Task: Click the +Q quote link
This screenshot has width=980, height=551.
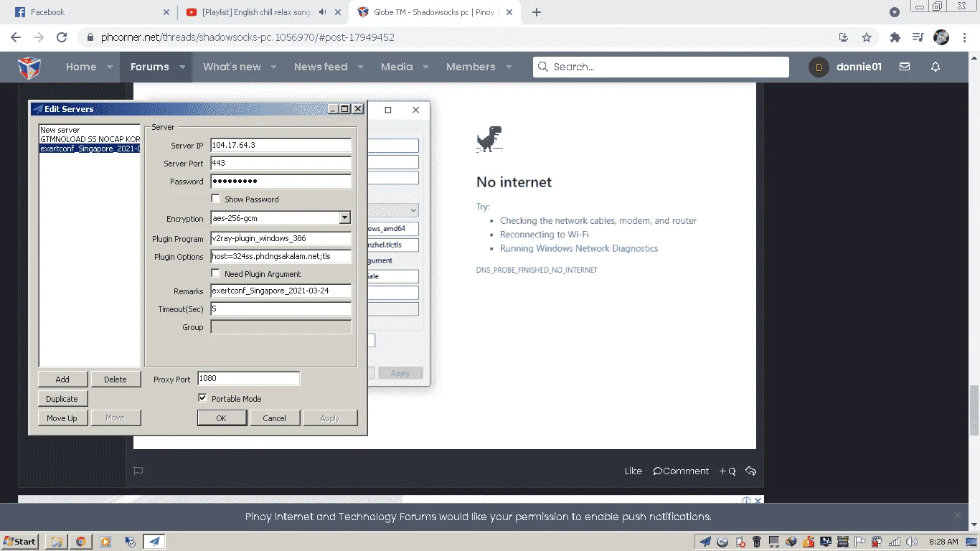Action: (x=727, y=471)
